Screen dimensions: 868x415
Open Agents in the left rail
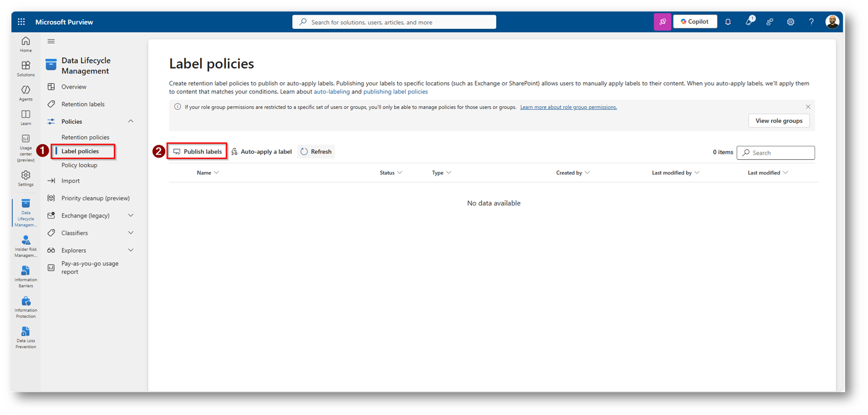[26, 93]
